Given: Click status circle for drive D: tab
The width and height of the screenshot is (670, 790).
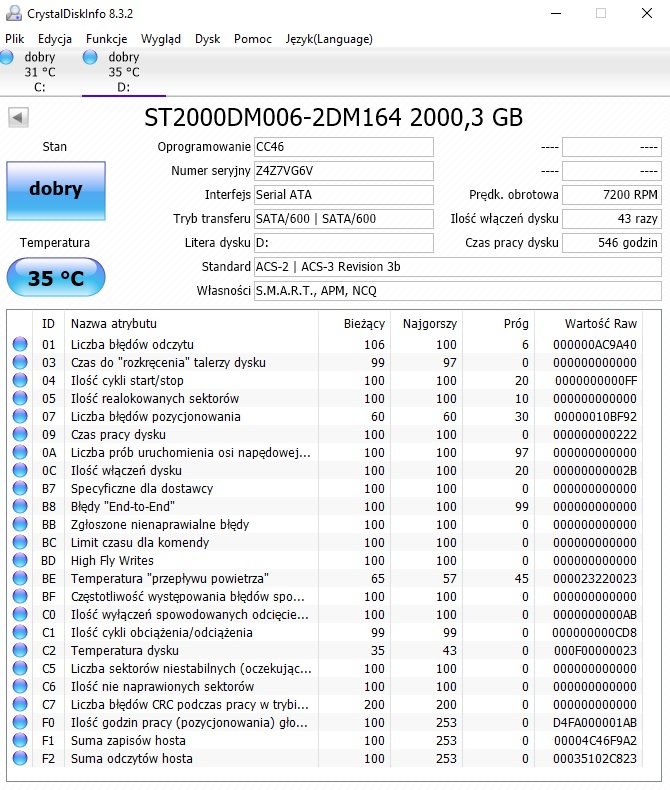Looking at the screenshot, I should coord(90,57).
